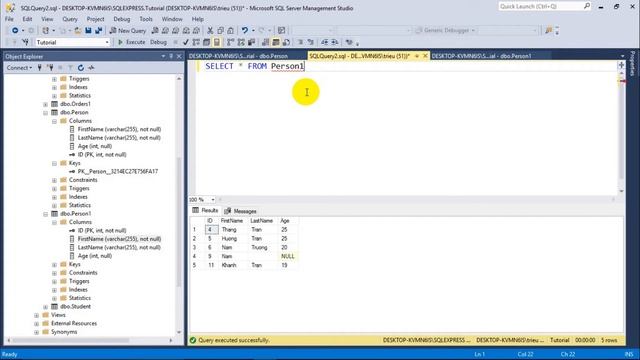Click the Execute button

[131, 42]
